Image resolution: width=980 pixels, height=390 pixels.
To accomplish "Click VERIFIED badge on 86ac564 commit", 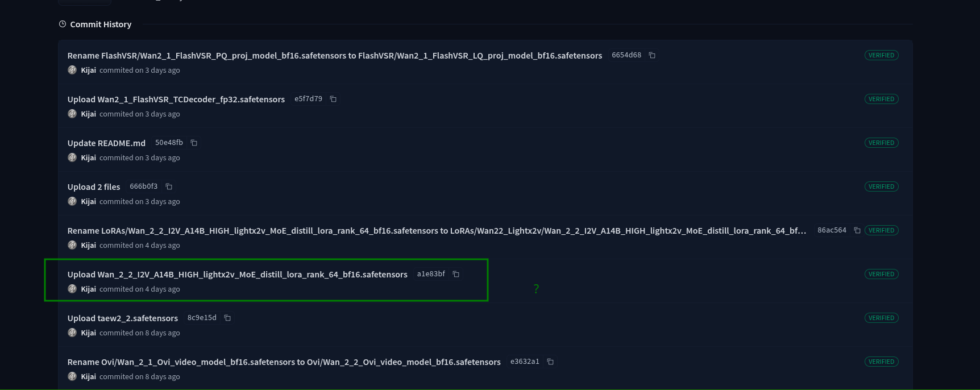I will pos(881,230).
